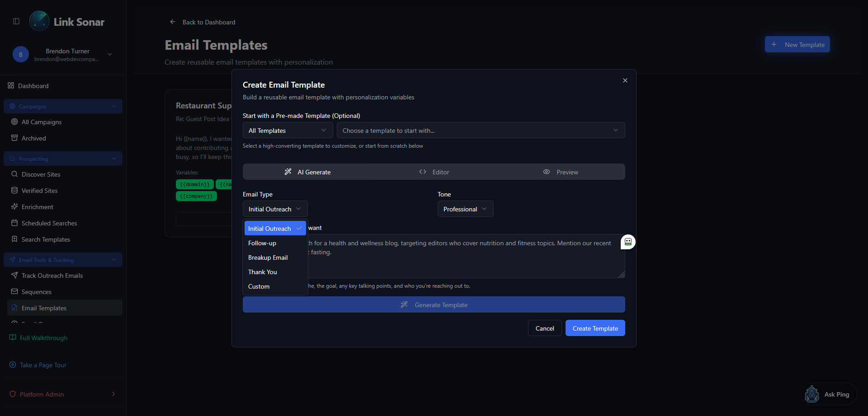Open Enrichment sparkle item in the sidebar
868x416 pixels.
coord(37,207)
